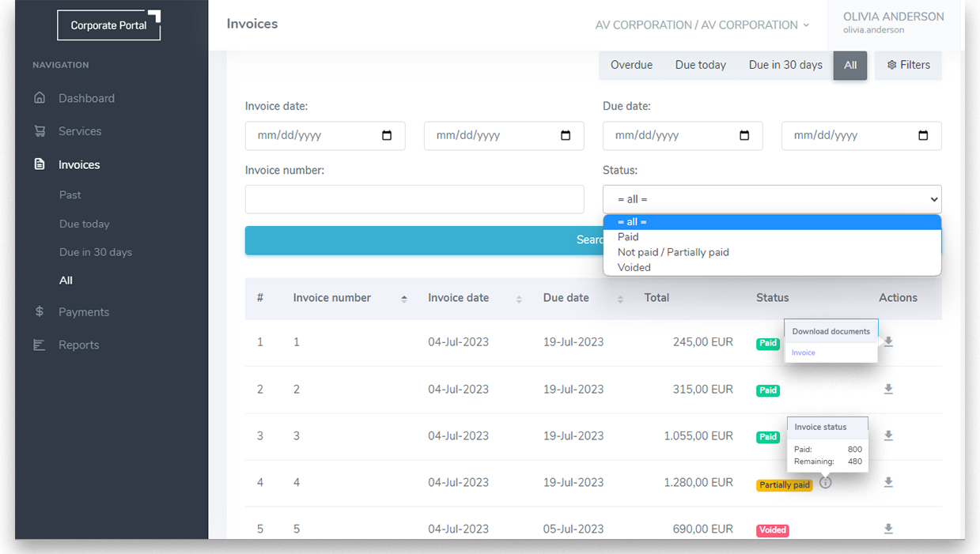
Task: Click the download icon for invoice 4
Action: click(888, 483)
